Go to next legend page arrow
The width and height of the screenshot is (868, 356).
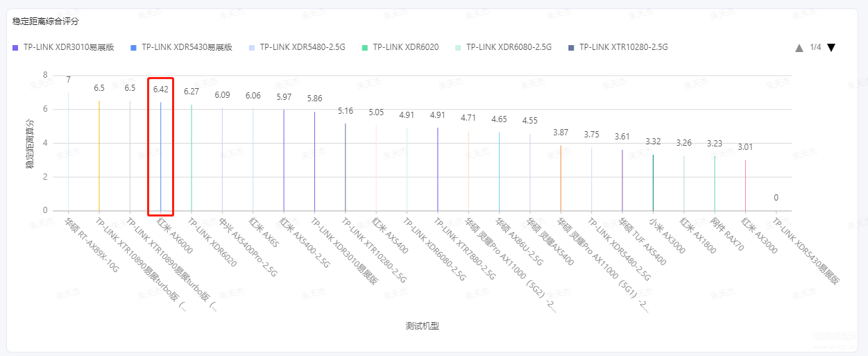click(831, 48)
